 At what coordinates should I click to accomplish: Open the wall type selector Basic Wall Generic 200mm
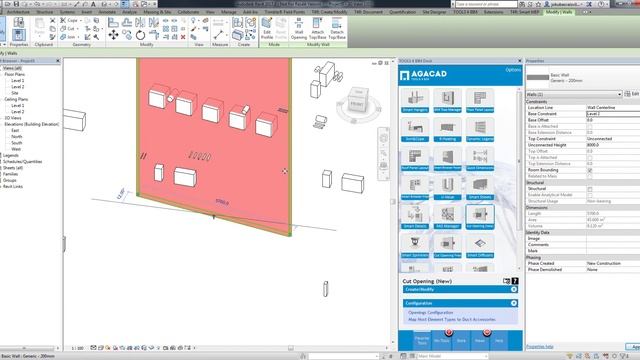[583, 78]
